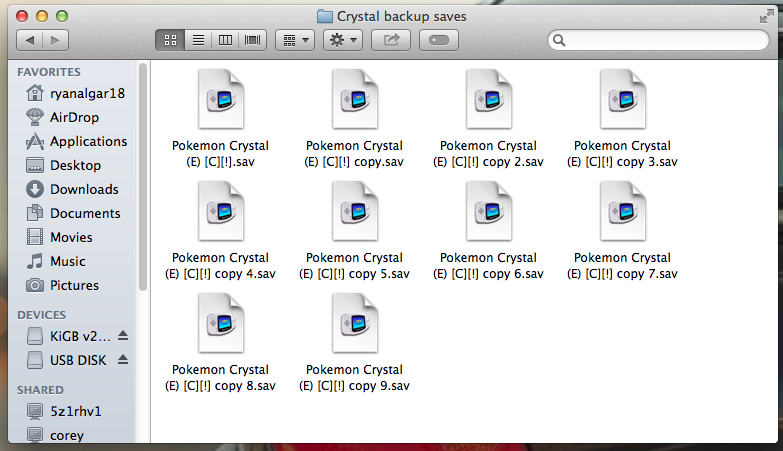Click the "(E) [C][!] copy 9.sav" filename text

tap(354, 386)
